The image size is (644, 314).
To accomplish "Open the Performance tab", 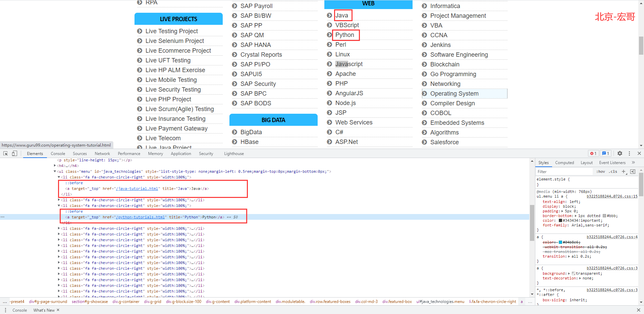I will click(x=129, y=154).
